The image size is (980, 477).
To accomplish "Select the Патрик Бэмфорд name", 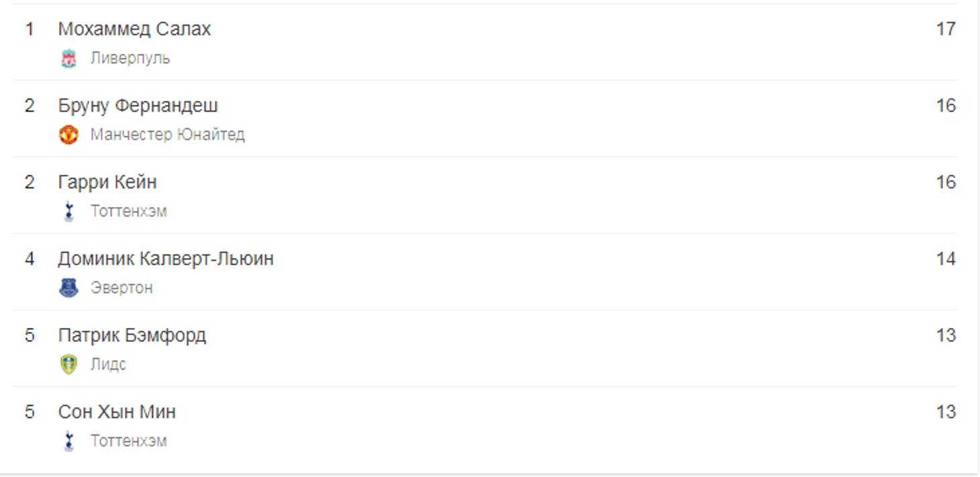I will click(132, 335).
